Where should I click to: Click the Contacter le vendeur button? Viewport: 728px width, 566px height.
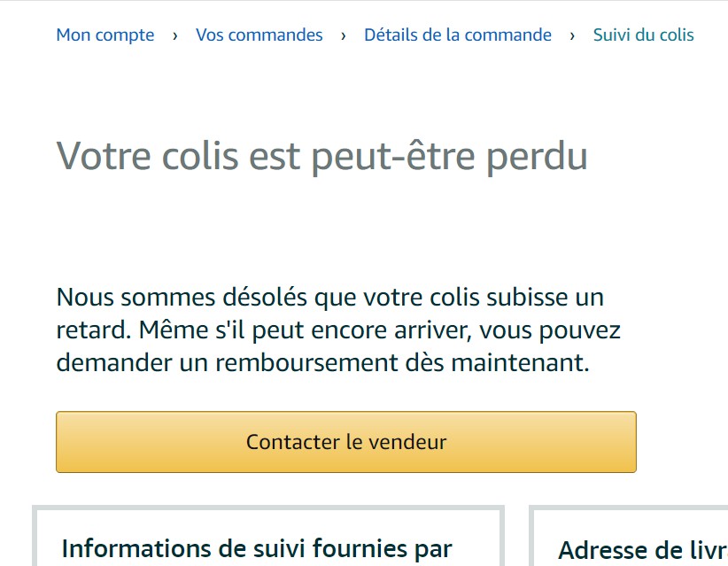345,442
